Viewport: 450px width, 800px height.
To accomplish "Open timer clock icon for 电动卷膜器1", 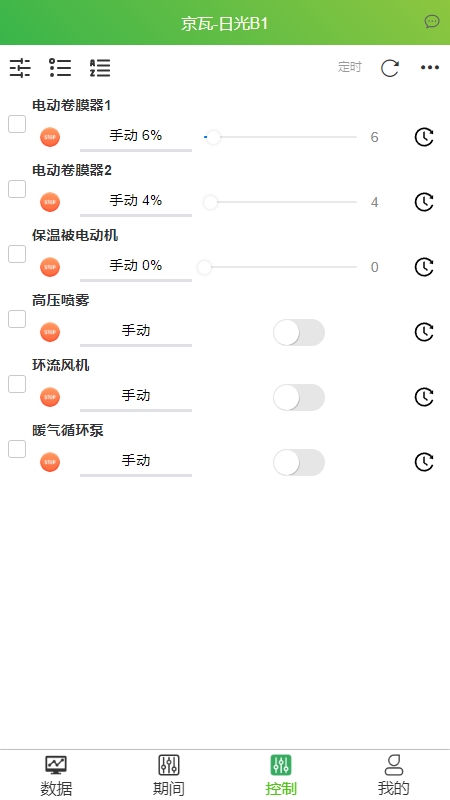I will coord(424,137).
